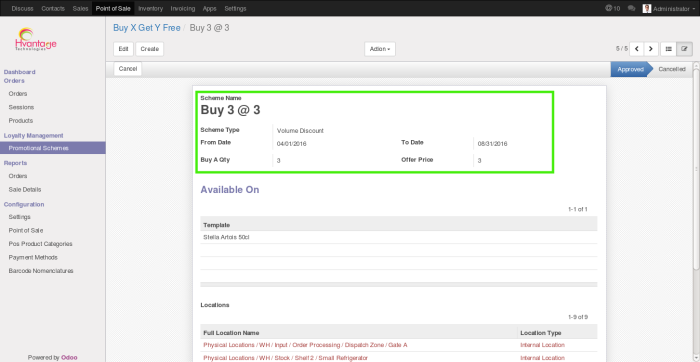
Task: Select the Cancelled status stage
Action: [672, 69]
